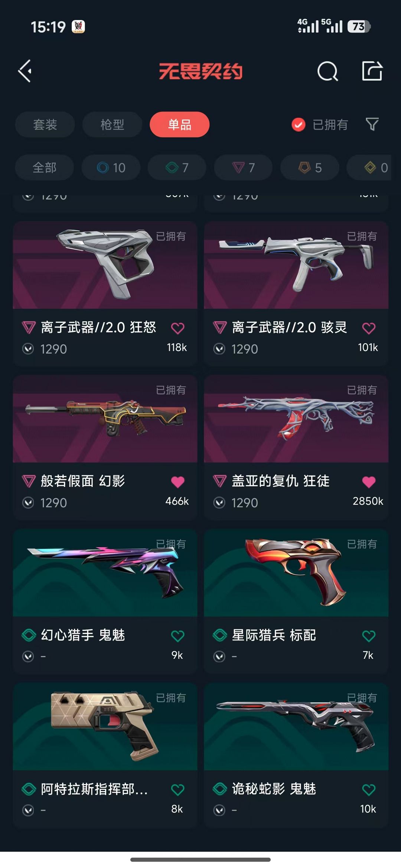This screenshot has height=868, width=401.
Task: Tap the share icon in header
Action: pyautogui.click(x=372, y=71)
